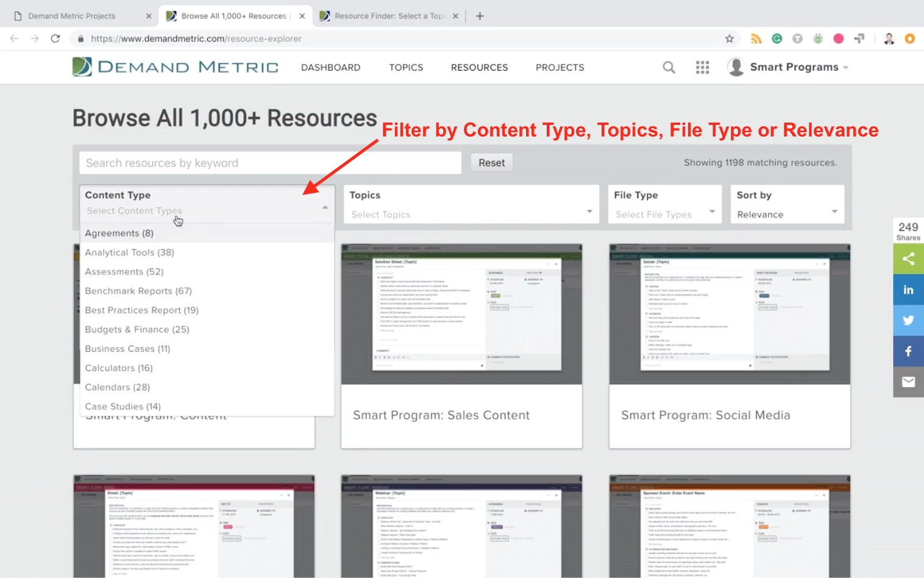The image size is (924, 579).
Task: Click the green Grammarly extension icon
Action: click(777, 38)
